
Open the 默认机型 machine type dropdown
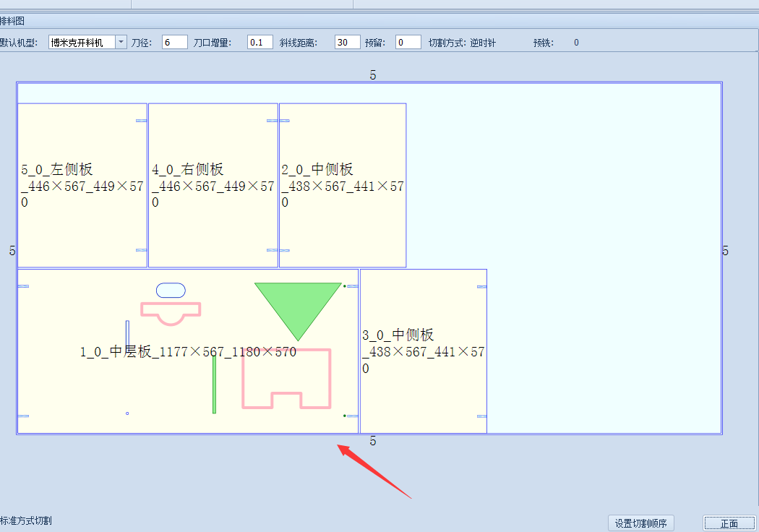[119, 42]
